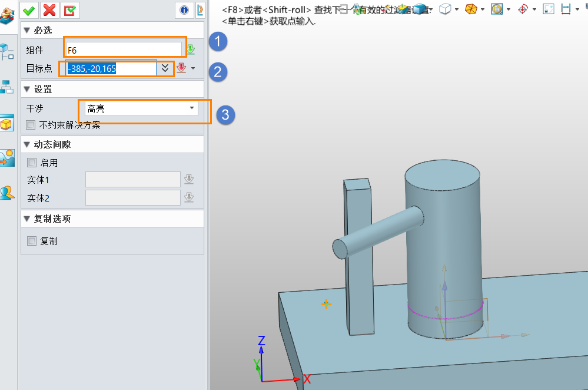
Task: Open dropdown arrow next to magnifier zoom icon
Action: (509, 9)
